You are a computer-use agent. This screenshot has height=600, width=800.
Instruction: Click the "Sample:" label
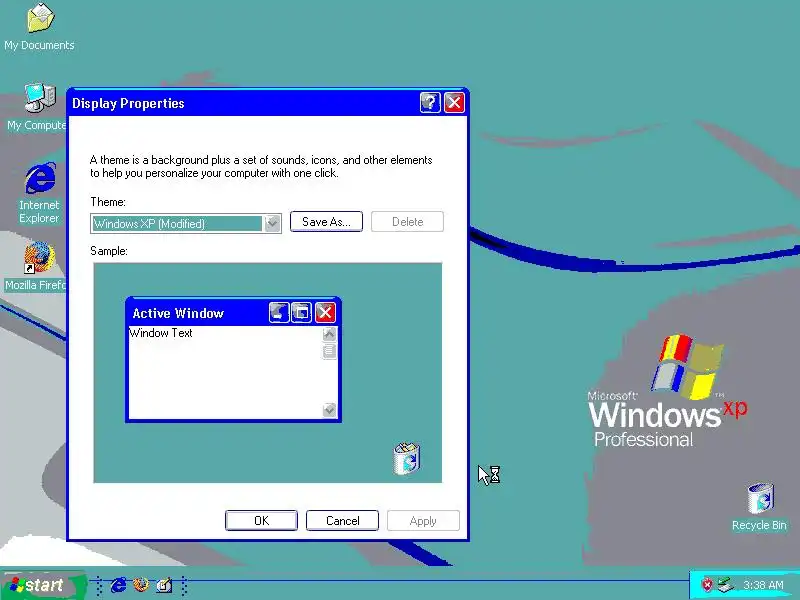tap(109, 251)
